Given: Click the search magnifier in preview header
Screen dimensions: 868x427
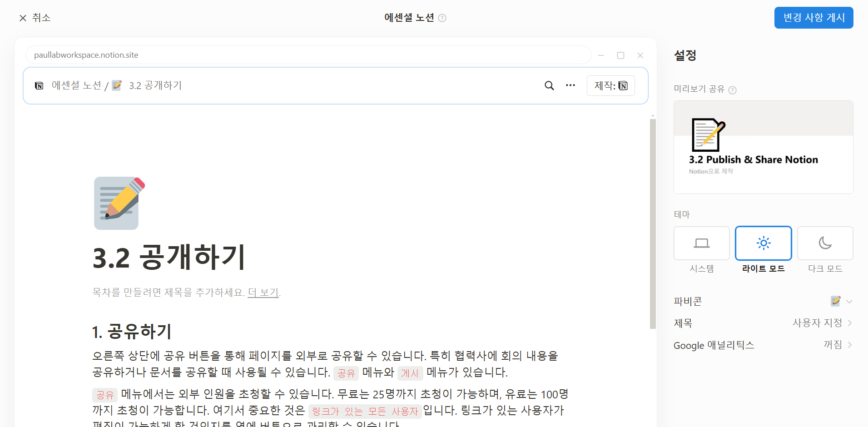Looking at the screenshot, I should click(549, 85).
